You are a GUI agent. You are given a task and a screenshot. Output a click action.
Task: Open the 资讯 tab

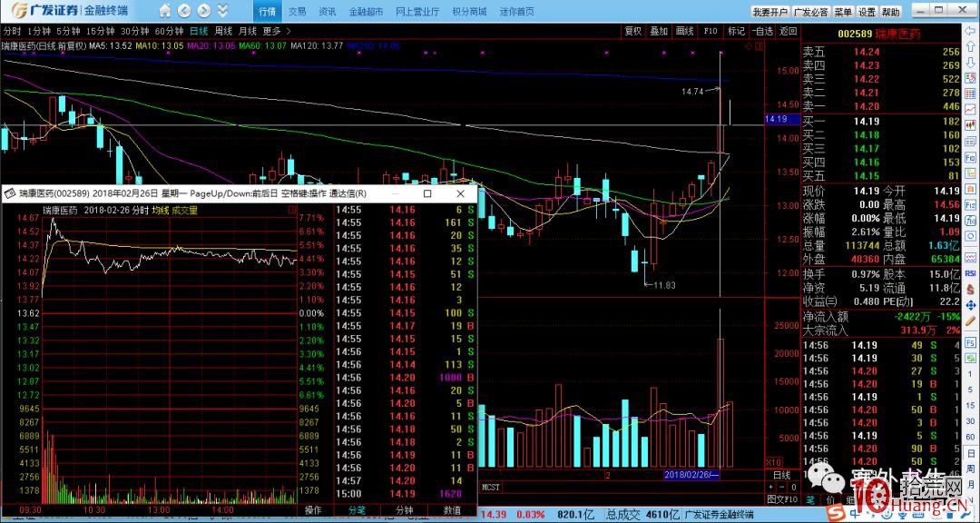click(x=327, y=11)
